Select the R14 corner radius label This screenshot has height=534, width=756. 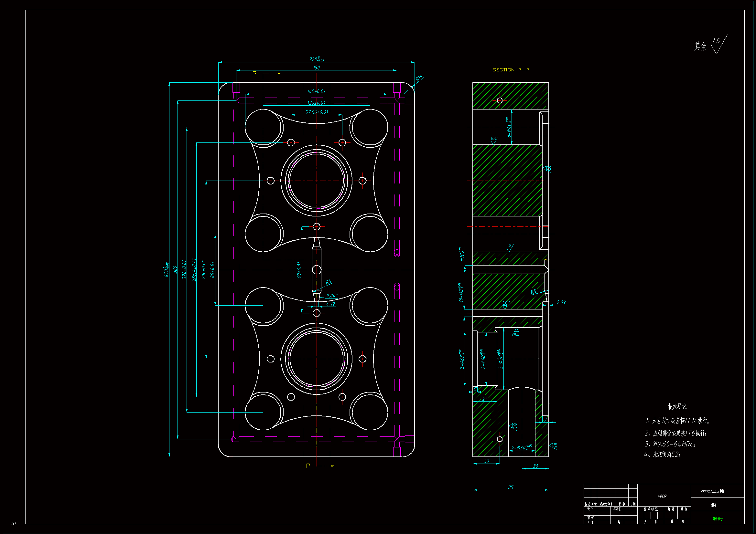419,78
